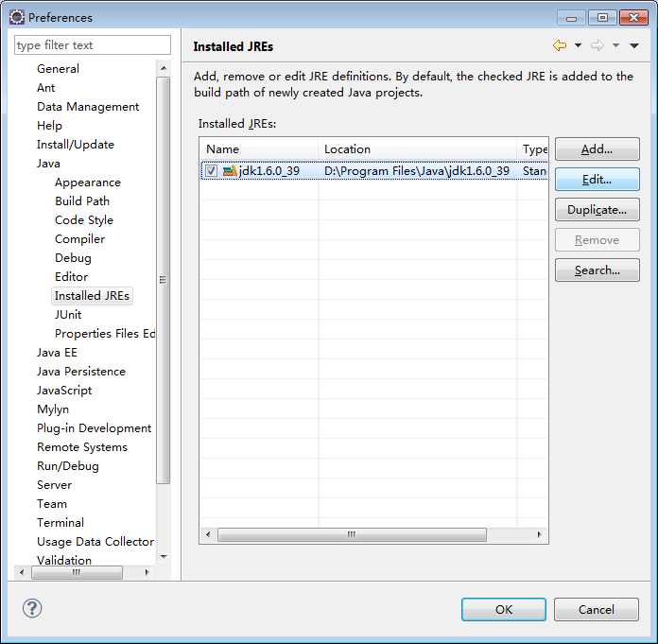Click the preferences tree scroll down arrow

(x=164, y=557)
